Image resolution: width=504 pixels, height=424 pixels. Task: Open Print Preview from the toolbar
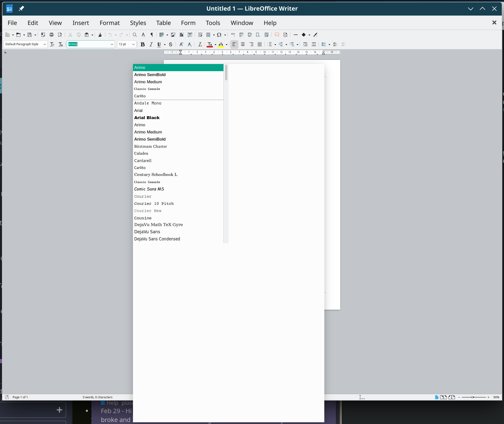(60, 35)
